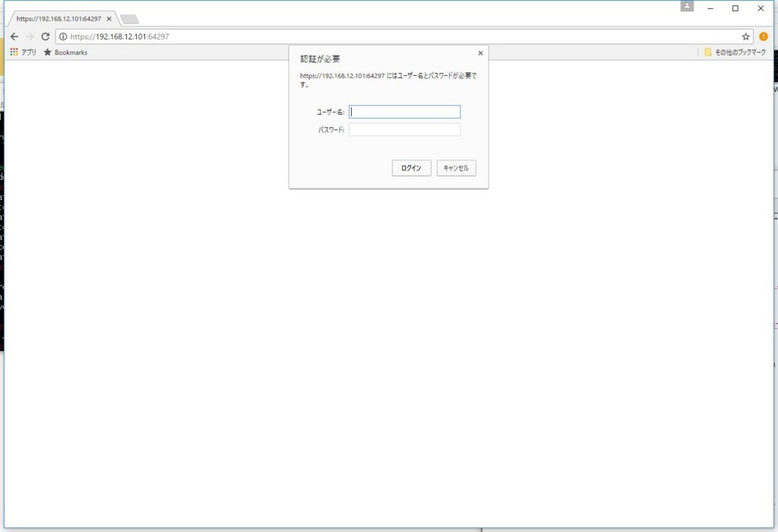The image size is (778, 532).
Task: Focus the パスワード input field
Action: click(404, 129)
